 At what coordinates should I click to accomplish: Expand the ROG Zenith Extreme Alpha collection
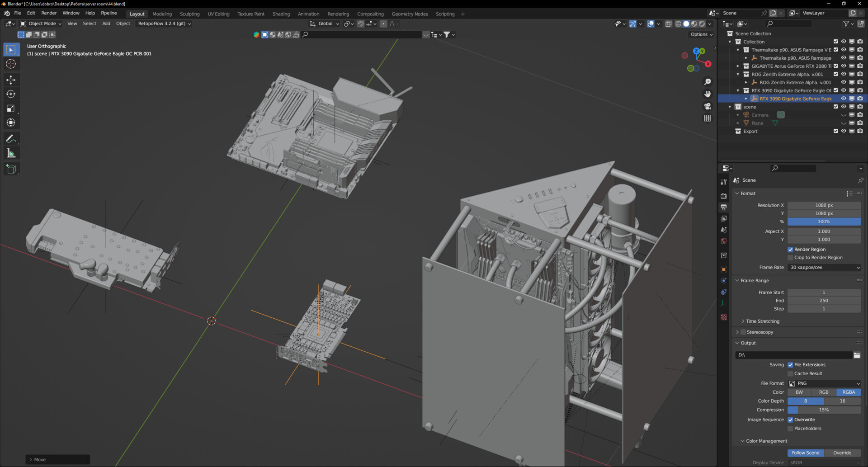pos(738,74)
